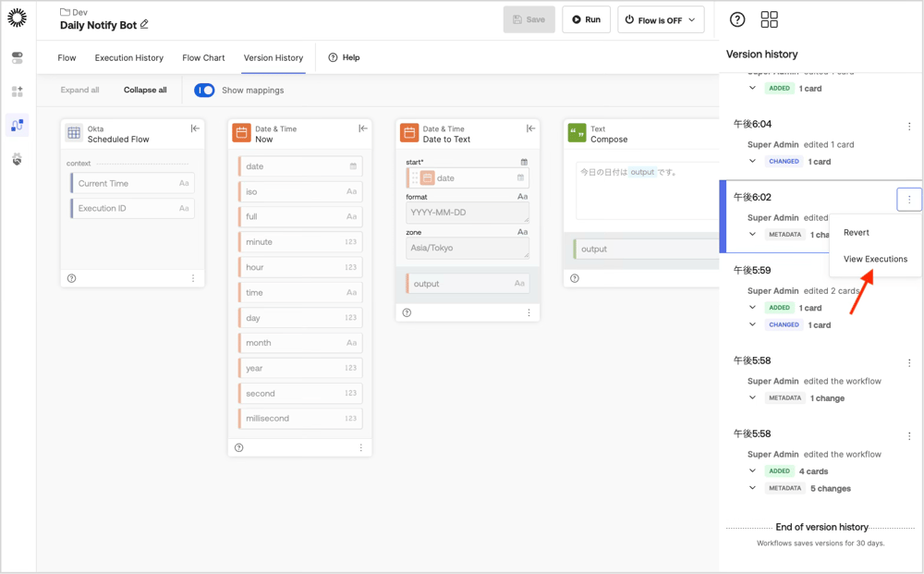Click calendar icon beside start field
This screenshot has height=574, width=924.
[524, 162]
